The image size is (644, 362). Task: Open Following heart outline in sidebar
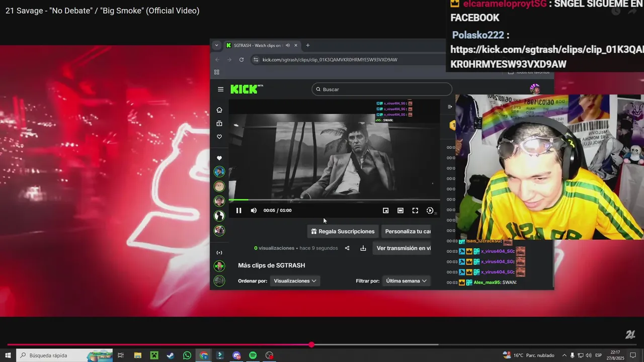219,137
